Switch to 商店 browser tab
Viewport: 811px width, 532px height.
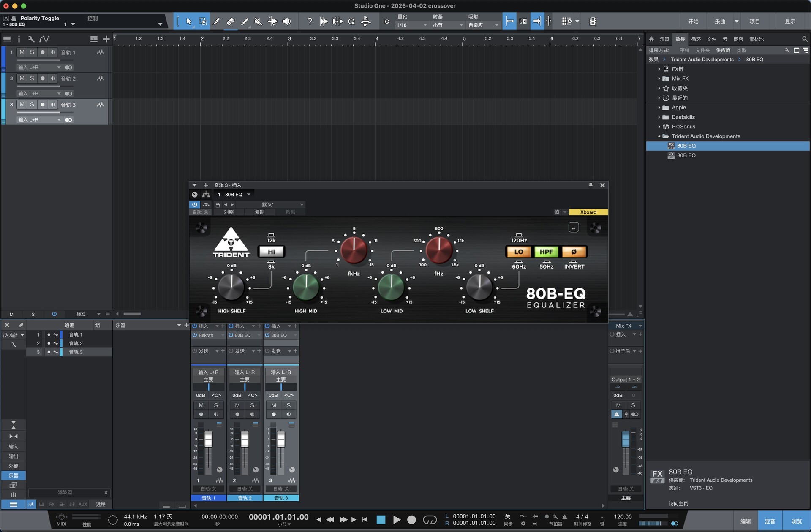(x=738, y=39)
